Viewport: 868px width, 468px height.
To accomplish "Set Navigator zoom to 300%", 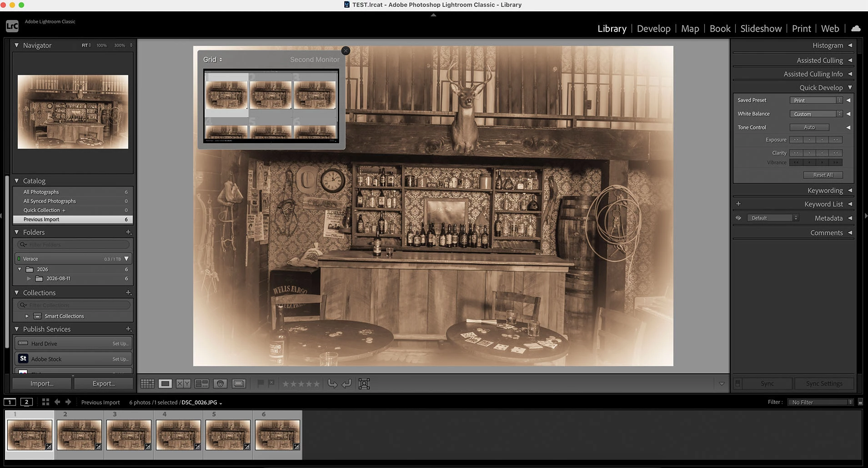I will (x=120, y=45).
